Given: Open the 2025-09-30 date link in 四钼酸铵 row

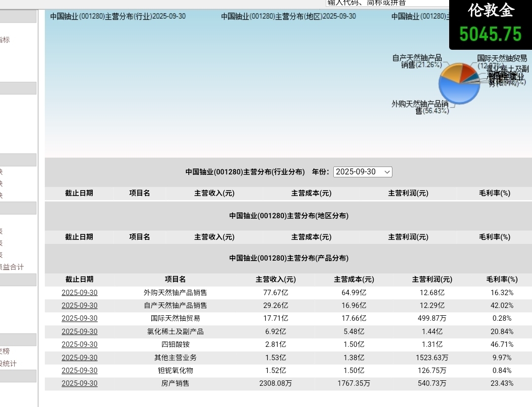Looking at the screenshot, I should coord(79,344).
